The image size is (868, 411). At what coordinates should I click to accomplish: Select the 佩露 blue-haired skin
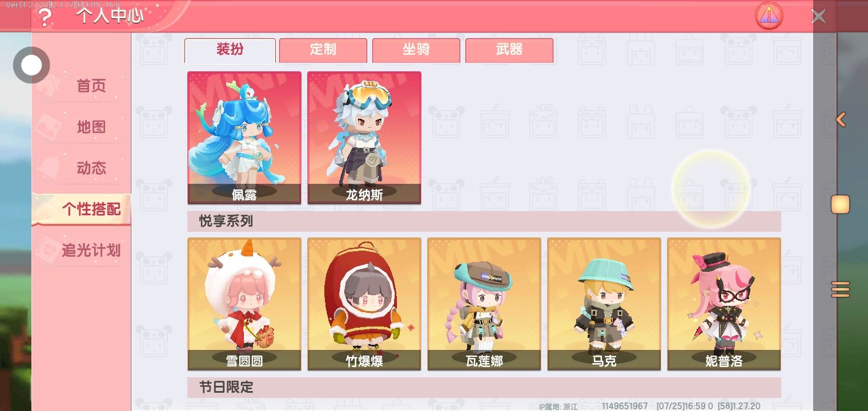[244, 138]
